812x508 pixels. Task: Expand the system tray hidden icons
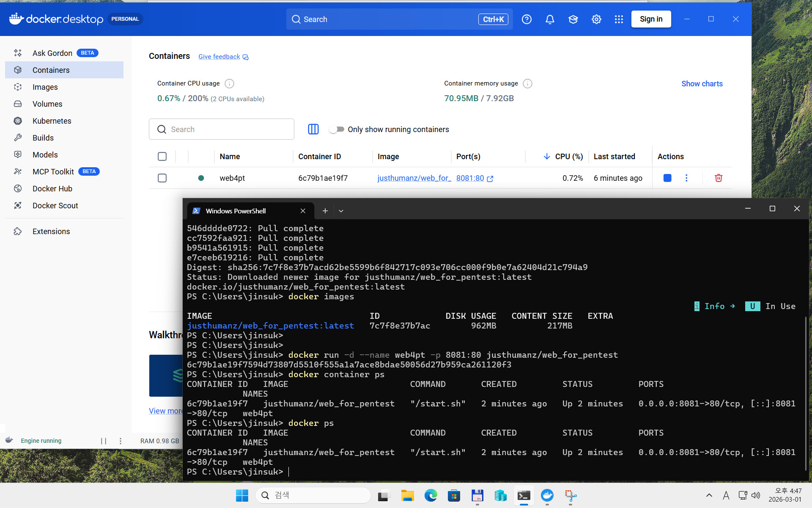709,495
